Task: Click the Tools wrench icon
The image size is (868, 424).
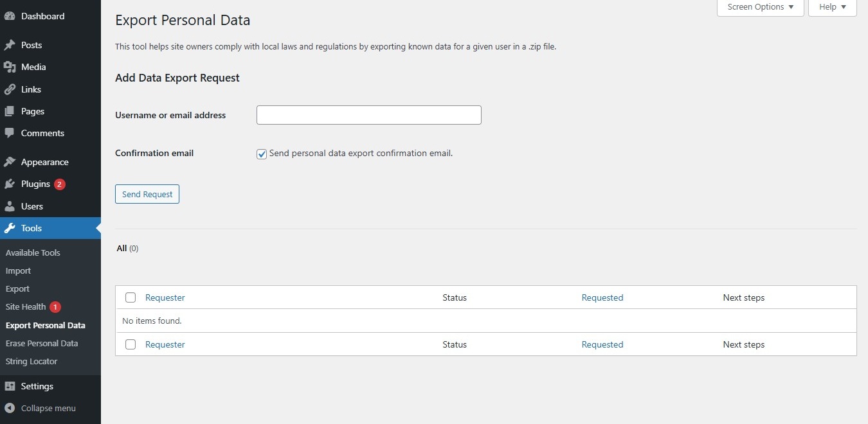Action: [10, 228]
